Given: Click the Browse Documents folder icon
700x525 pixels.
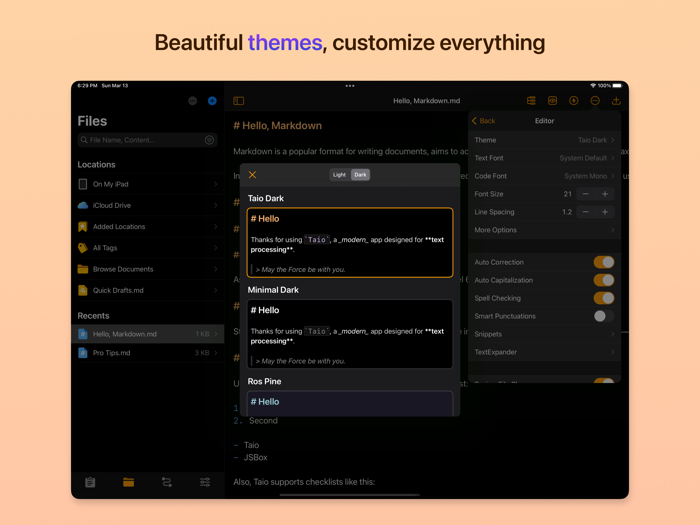Looking at the screenshot, I should tap(83, 269).
